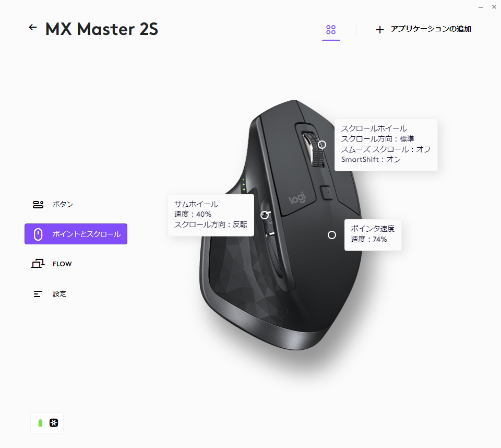Go back using the left arrow icon
Screen dimensions: 501x448
32,28
